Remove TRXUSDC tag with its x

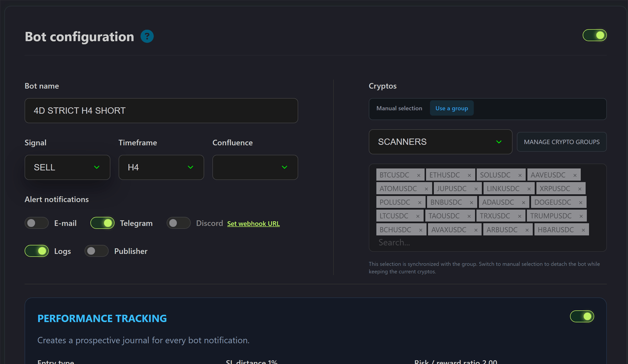click(x=520, y=217)
